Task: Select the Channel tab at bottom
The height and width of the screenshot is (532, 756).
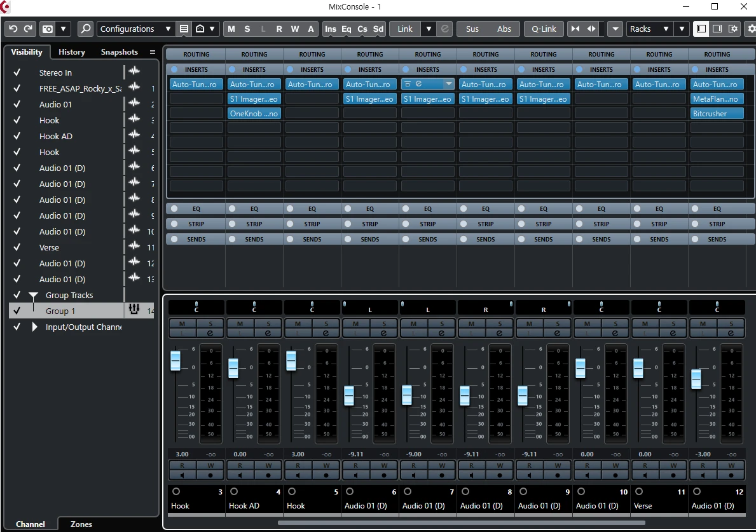Action: coord(31,524)
